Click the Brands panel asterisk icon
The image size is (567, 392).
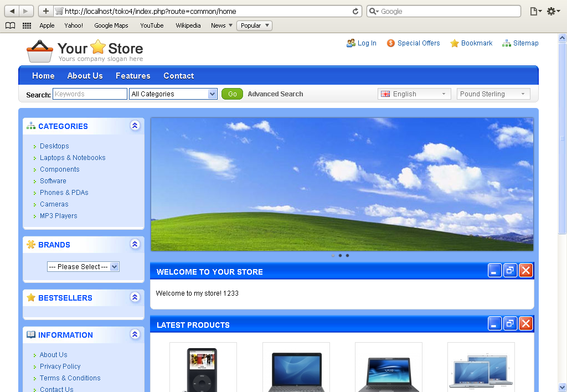31,245
